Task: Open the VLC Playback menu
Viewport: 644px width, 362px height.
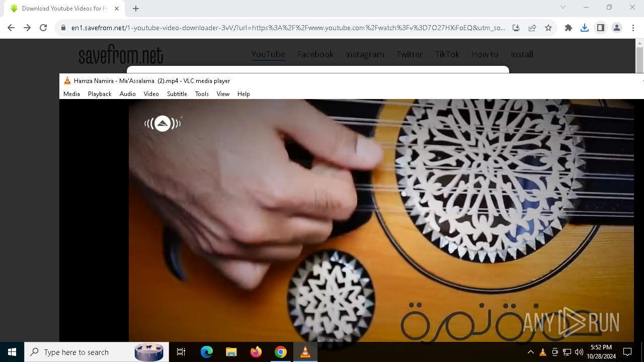Action: coord(100,94)
